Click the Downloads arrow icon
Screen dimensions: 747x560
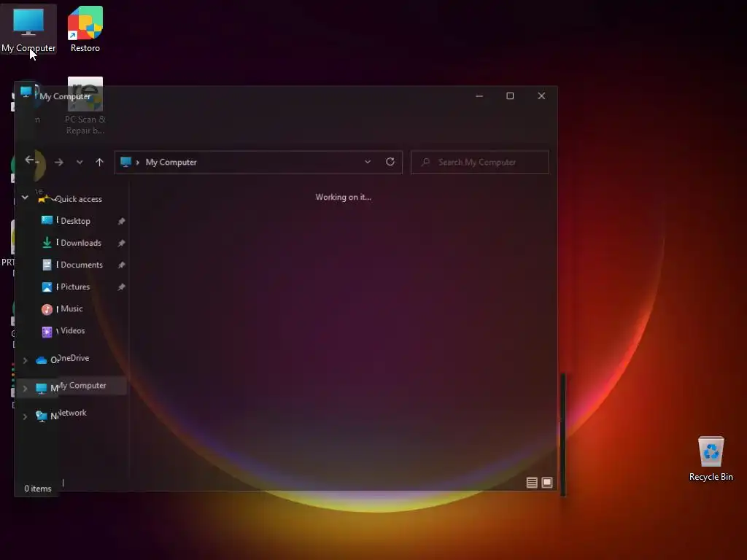(x=47, y=242)
